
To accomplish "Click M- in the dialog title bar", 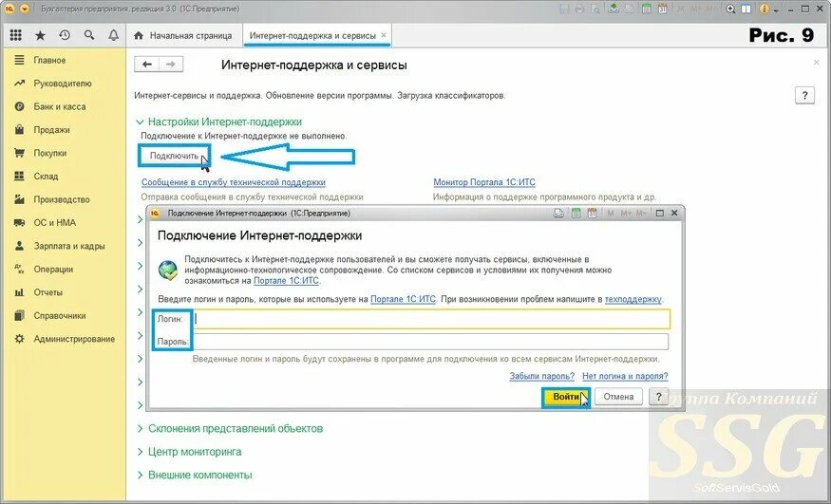I will tap(641, 213).
